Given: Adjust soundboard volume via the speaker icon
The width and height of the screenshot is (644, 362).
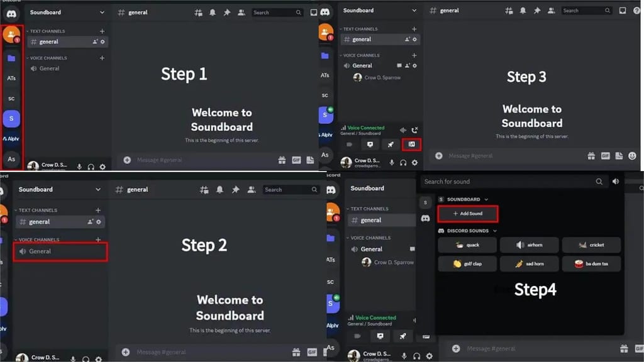Looking at the screenshot, I should [x=615, y=182].
